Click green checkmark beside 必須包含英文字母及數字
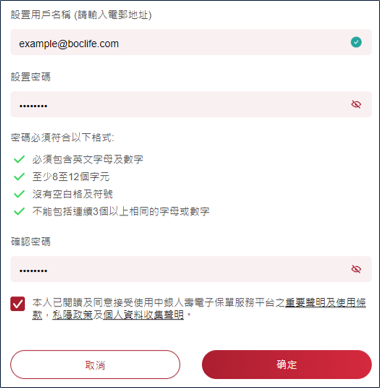The image size is (380, 388). click(19, 159)
